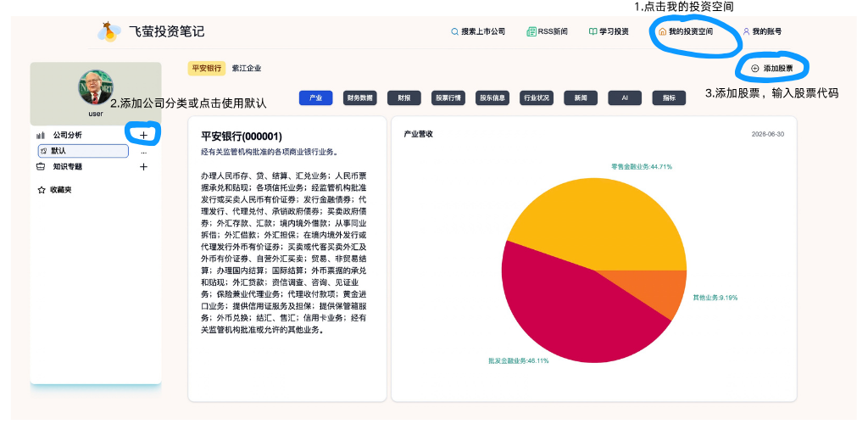Go to 学习投资 section
This screenshot has height=424, width=868.
click(x=609, y=31)
